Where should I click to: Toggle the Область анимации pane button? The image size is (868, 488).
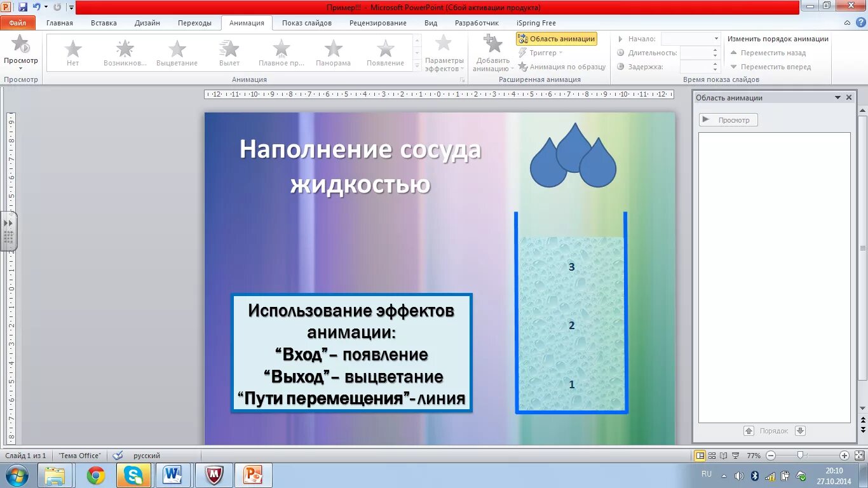coord(557,39)
